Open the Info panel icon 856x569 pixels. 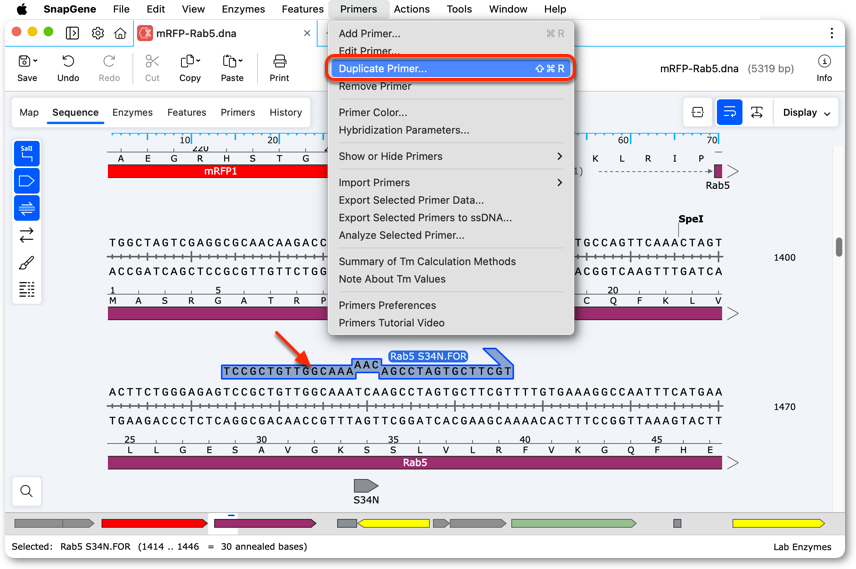tap(824, 61)
